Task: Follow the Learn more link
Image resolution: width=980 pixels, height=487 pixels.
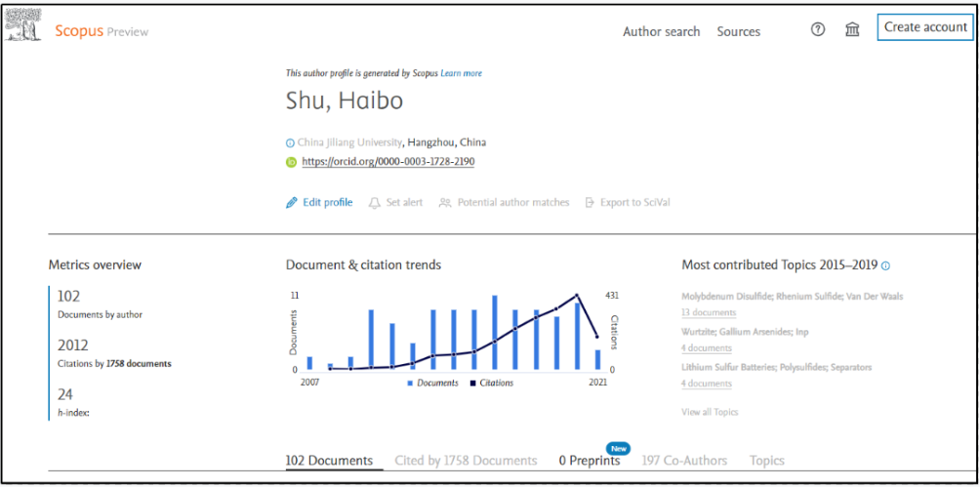Action: point(461,73)
